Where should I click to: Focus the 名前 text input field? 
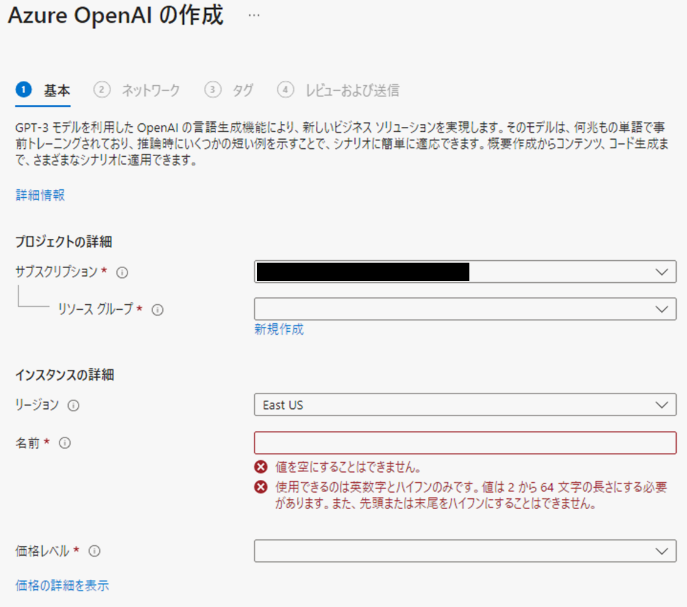465,443
